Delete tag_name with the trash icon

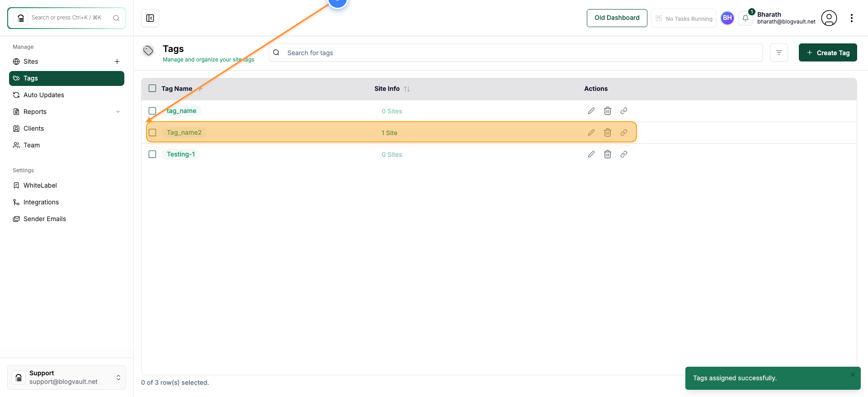608,111
